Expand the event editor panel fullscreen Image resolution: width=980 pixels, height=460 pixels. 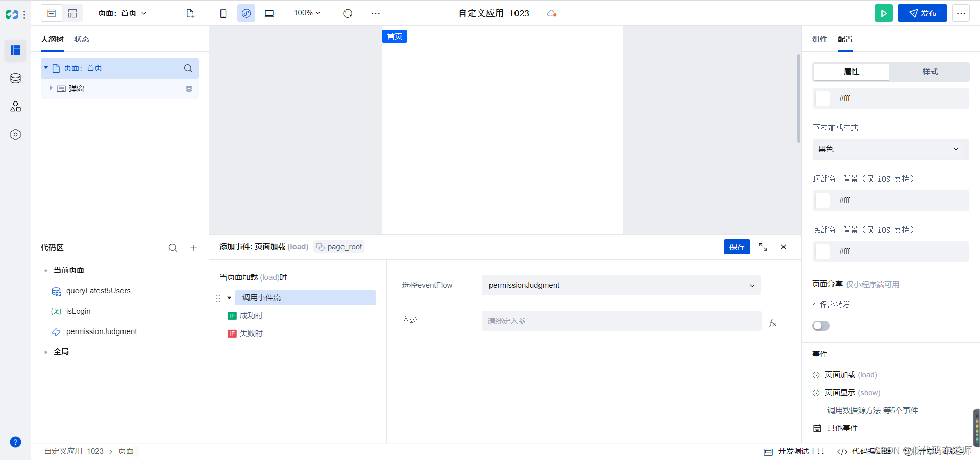(x=763, y=247)
